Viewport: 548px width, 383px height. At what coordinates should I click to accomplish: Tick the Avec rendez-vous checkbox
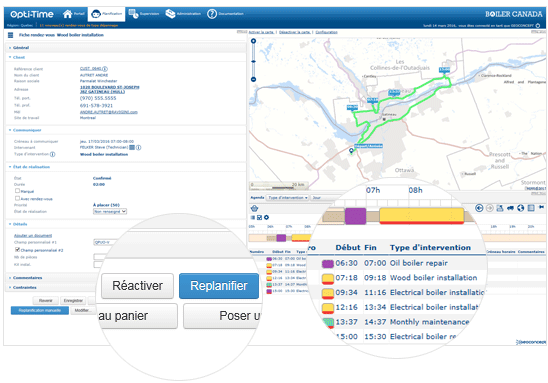pyautogui.click(x=17, y=198)
